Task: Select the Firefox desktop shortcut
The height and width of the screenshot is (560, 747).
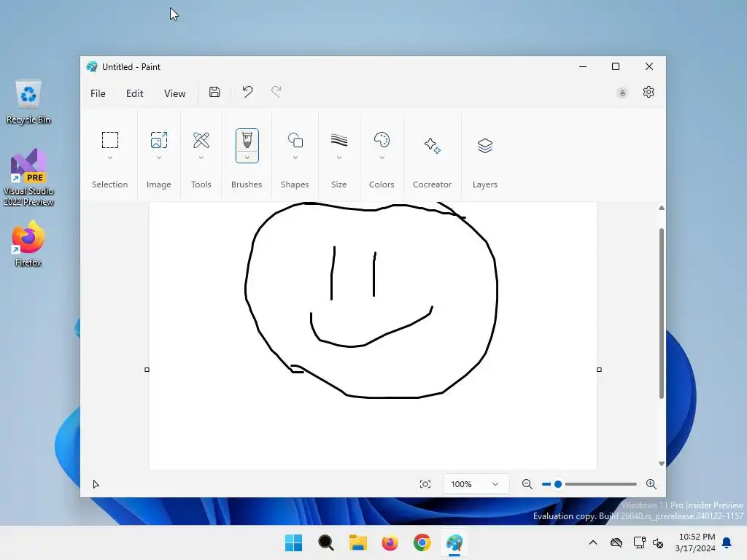Action: click(28, 244)
